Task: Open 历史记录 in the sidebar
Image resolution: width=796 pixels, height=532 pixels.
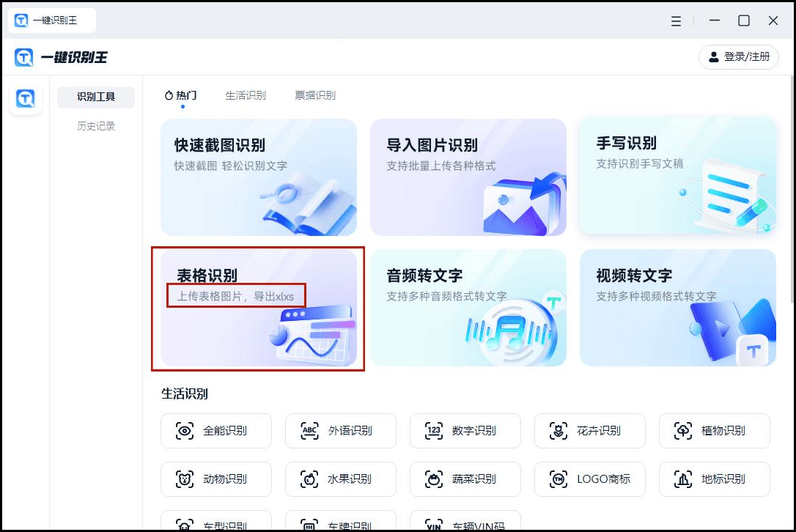Action: [x=96, y=125]
